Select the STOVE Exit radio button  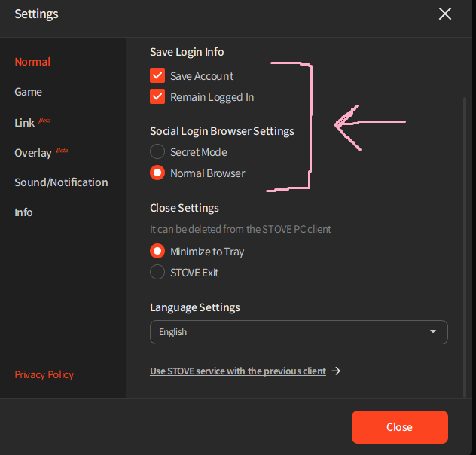[x=157, y=272]
